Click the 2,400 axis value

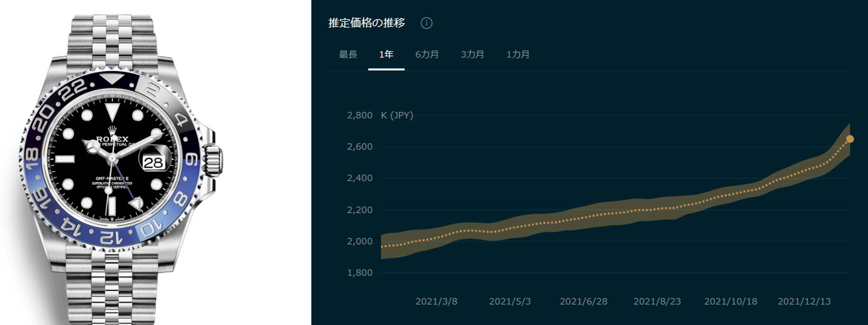click(360, 178)
